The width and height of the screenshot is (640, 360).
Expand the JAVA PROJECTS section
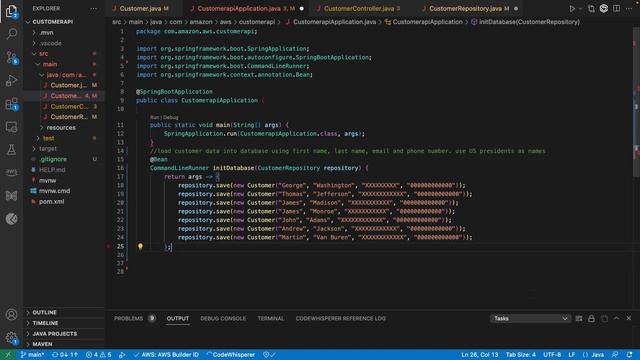(54, 333)
